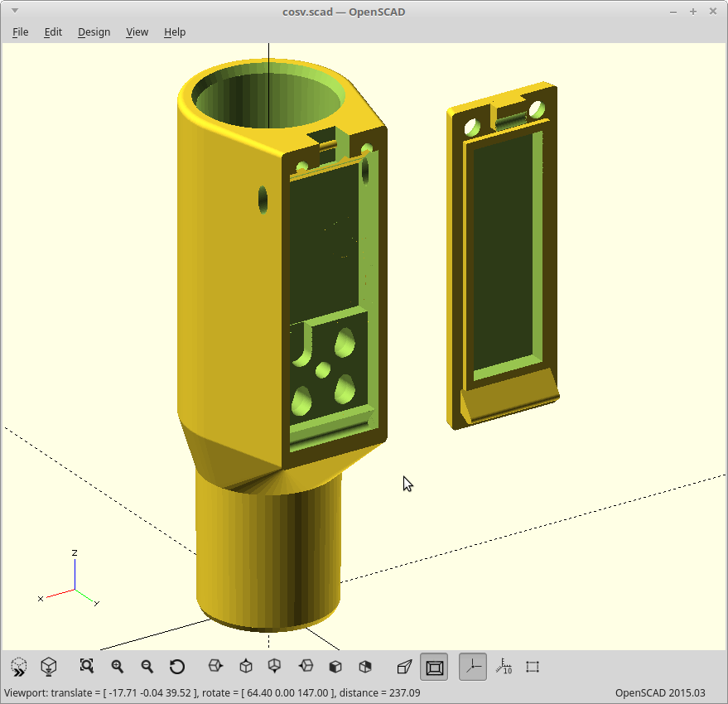The width and height of the screenshot is (728, 704).
Task: Switch to the Front view cube icon
Action: (335, 666)
